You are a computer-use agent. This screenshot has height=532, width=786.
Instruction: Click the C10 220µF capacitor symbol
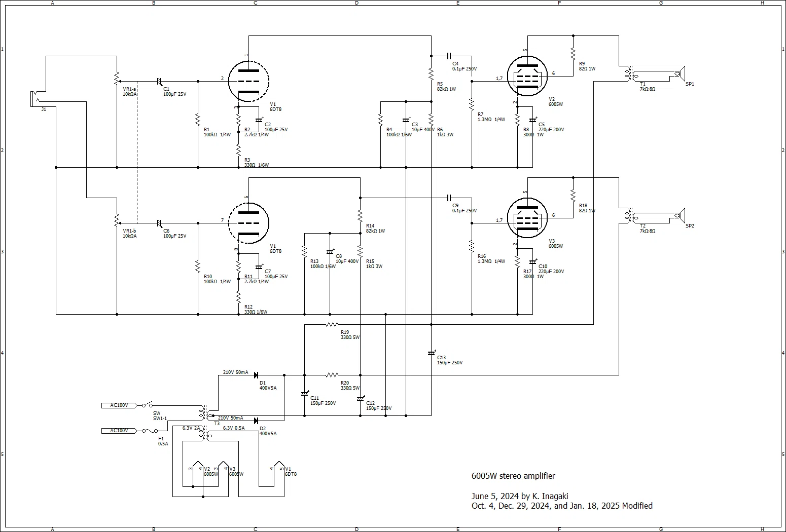coord(533,261)
